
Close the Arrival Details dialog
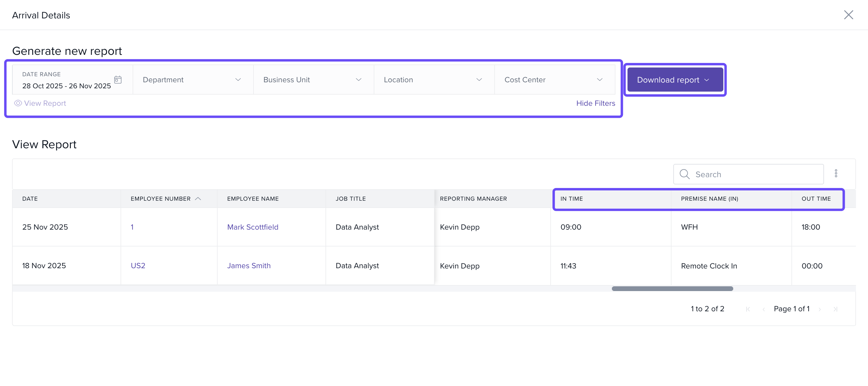848,15
